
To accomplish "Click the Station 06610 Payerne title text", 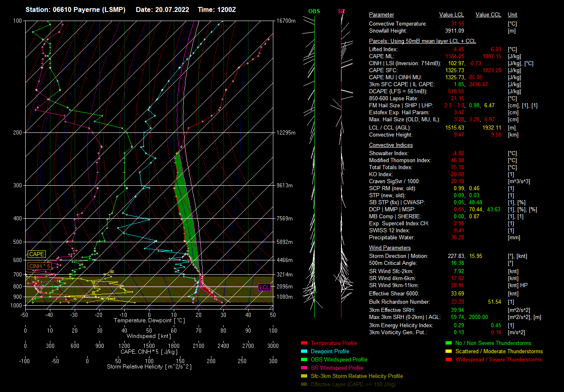I will [76, 9].
